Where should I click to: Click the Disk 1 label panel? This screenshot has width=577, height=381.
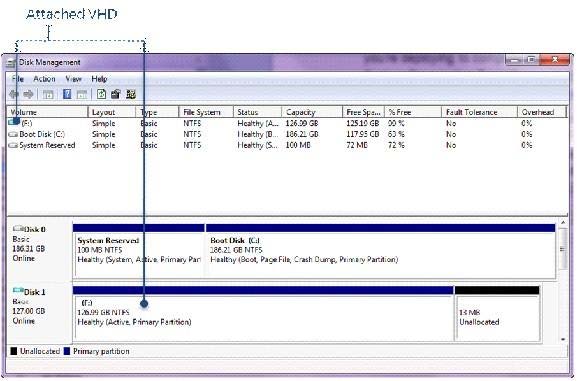(x=39, y=313)
